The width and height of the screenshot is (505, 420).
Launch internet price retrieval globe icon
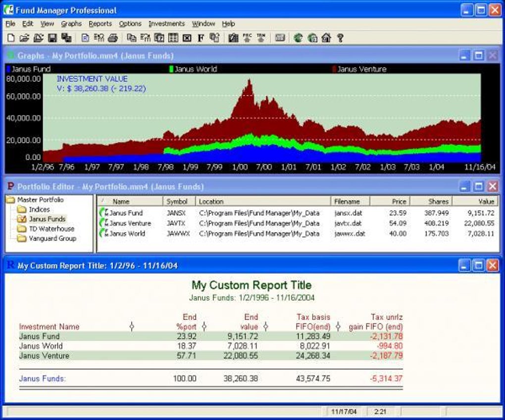[298, 37]
